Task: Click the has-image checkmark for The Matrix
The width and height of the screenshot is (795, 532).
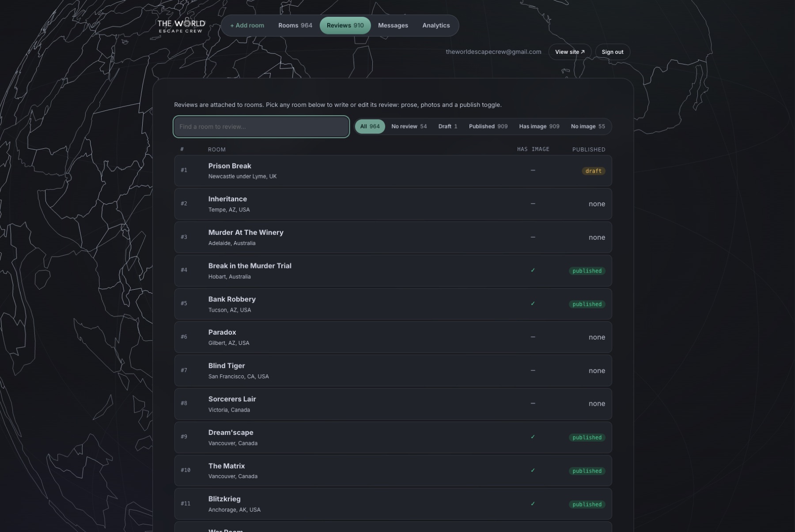Action: 533,470
